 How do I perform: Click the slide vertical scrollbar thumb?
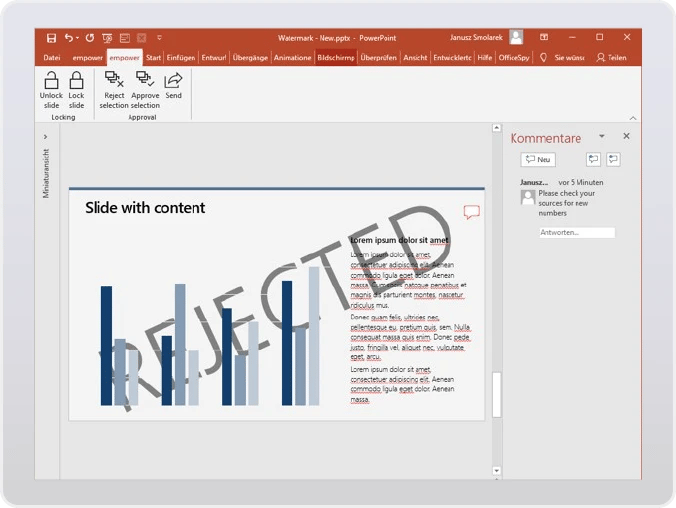[497, 395]
